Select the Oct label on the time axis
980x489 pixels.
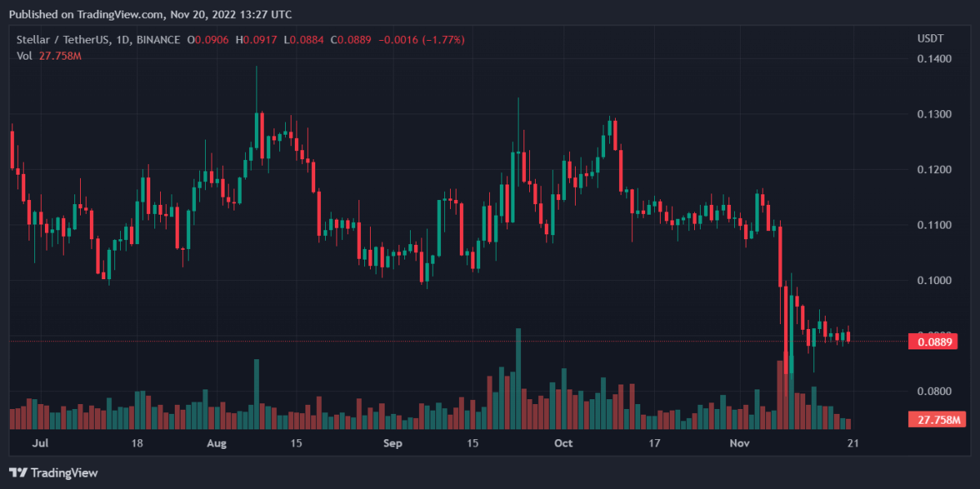(563, 443)
